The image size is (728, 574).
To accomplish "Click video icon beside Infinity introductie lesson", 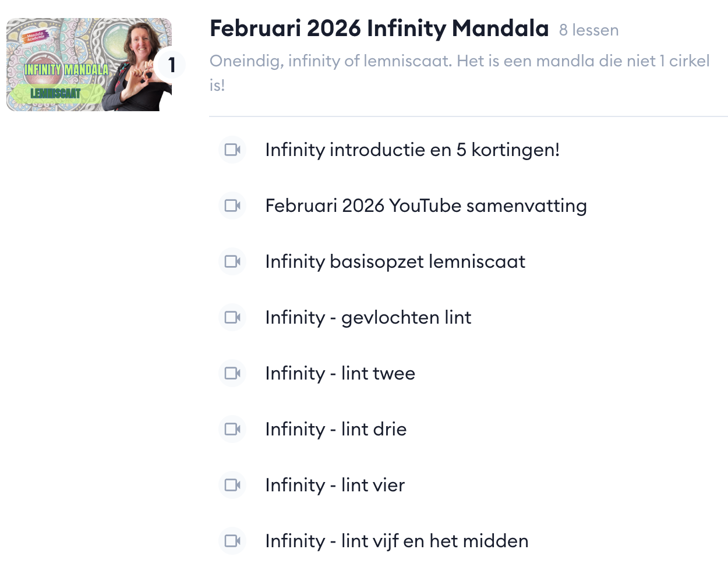I will click(x=232, y=150).
